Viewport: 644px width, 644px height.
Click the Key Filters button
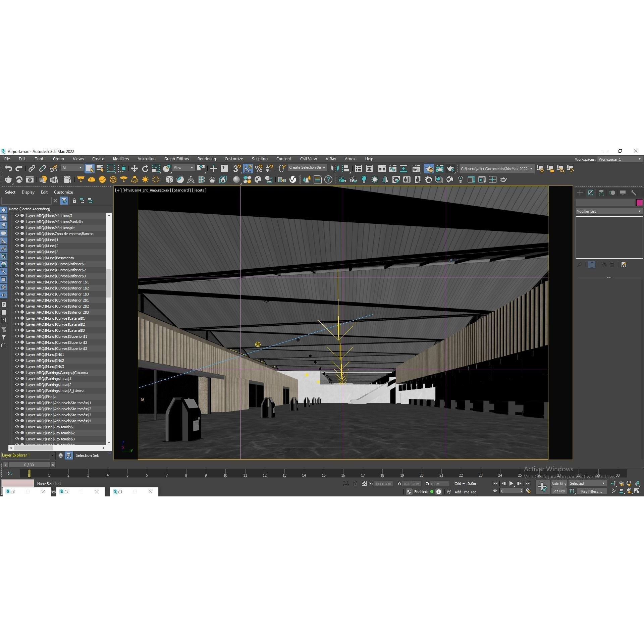(591, 491)
